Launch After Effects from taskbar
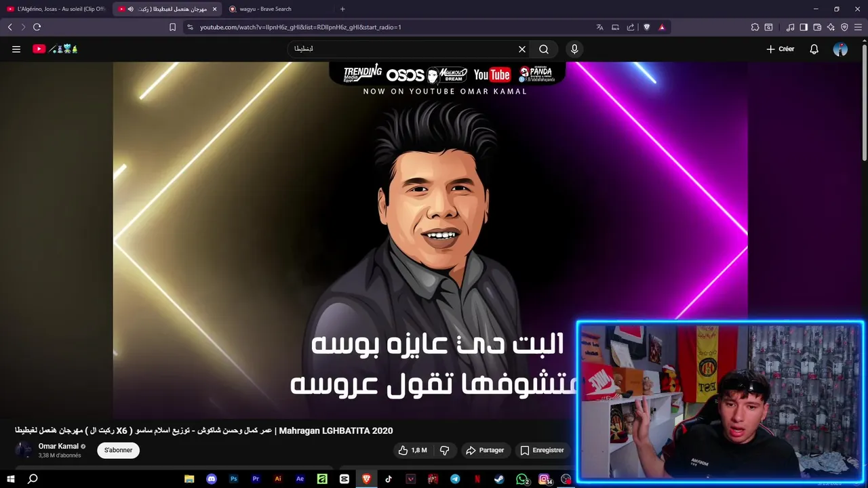Viewport: 868px width, 488px height. 300,479
